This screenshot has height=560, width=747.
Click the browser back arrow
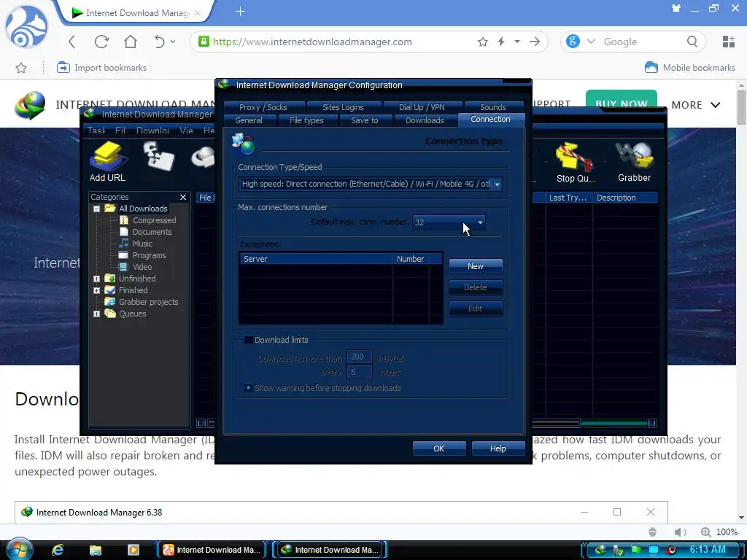(x=72, y=42)
